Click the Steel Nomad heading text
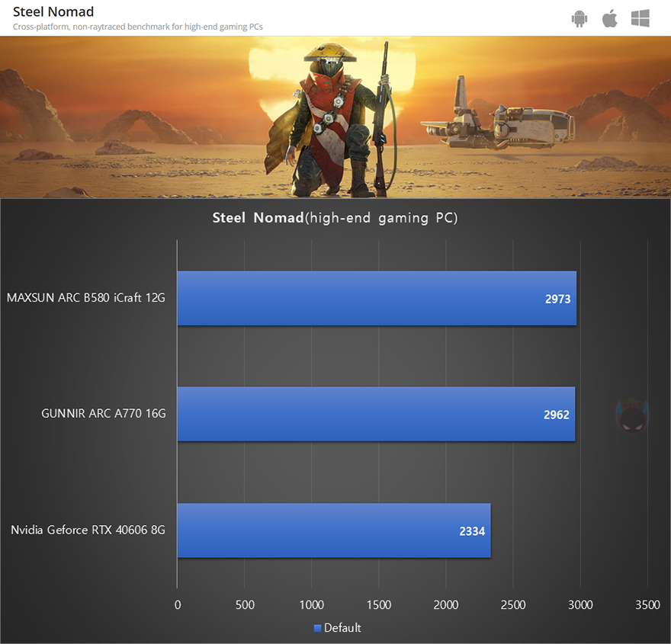The image size is (671, 644). tap(53, 12)
